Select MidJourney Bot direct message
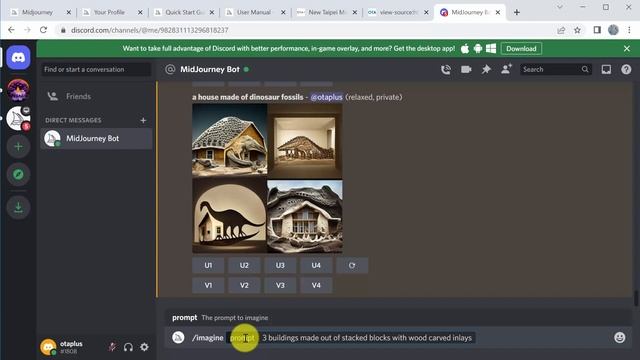 tap(96, 138)
